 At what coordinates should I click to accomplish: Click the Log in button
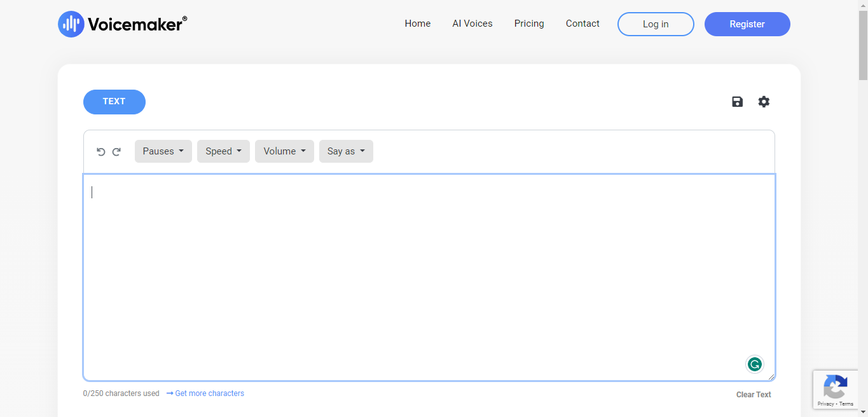[x=656, y=24]
